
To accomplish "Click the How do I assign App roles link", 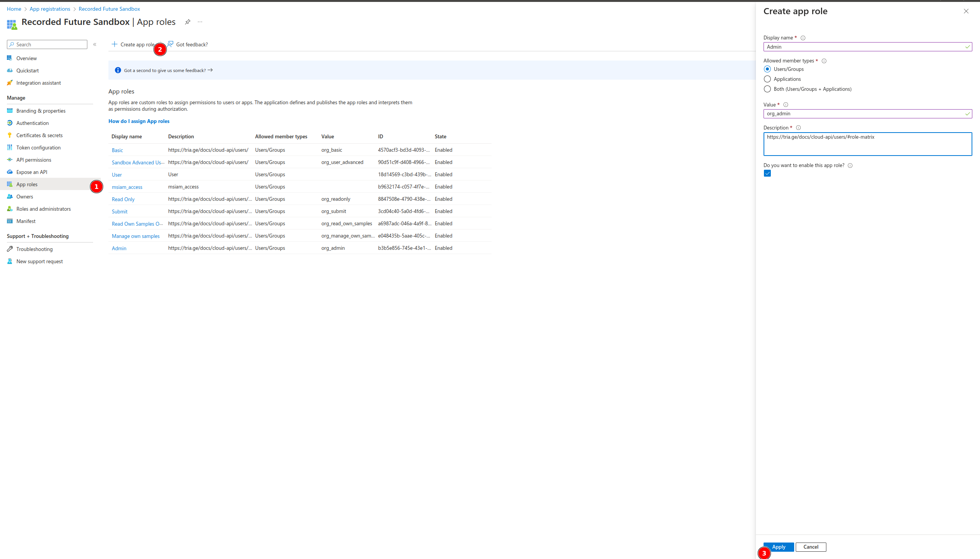I will (x=139, y=121).
